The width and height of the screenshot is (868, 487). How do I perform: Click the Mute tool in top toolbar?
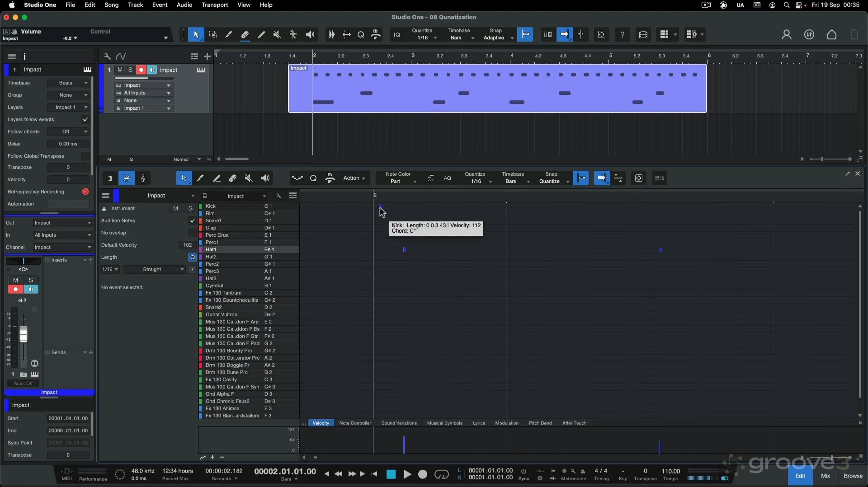coord(277,35)
